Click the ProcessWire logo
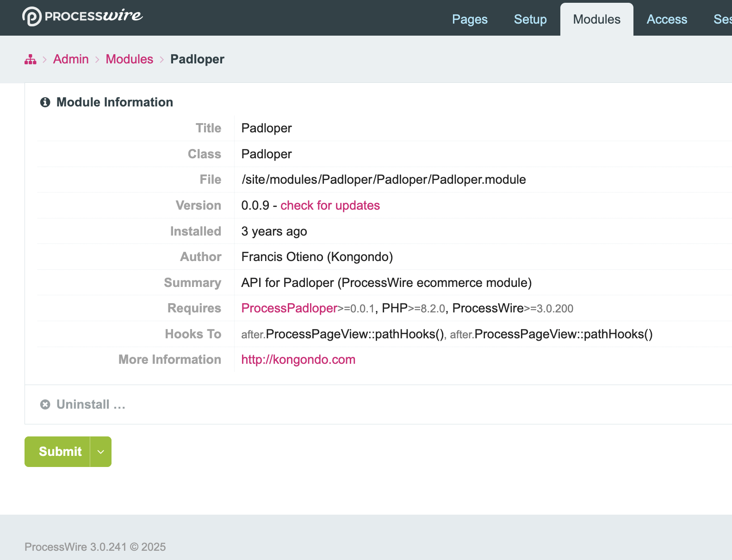 [x=82, y=17]
